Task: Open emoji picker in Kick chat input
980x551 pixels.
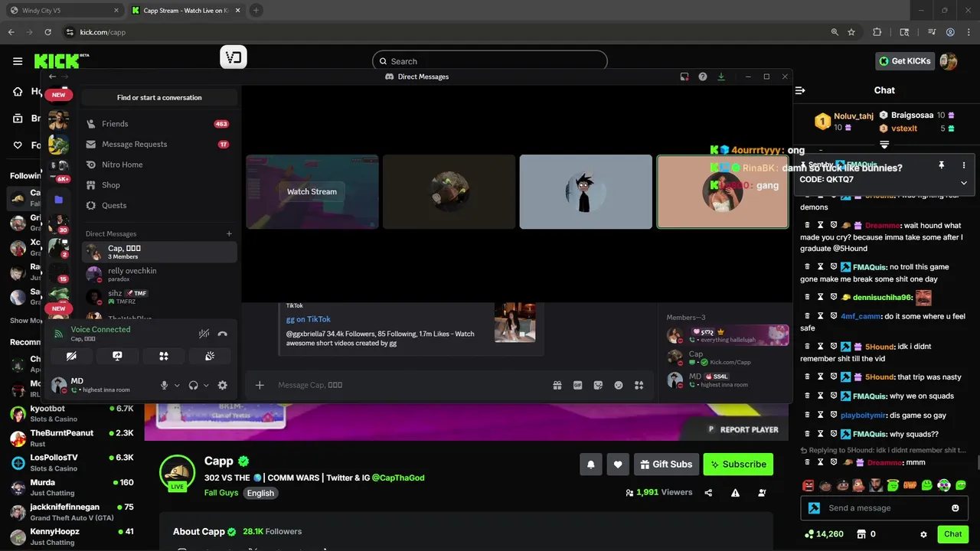Action: (x=955, y=508)
